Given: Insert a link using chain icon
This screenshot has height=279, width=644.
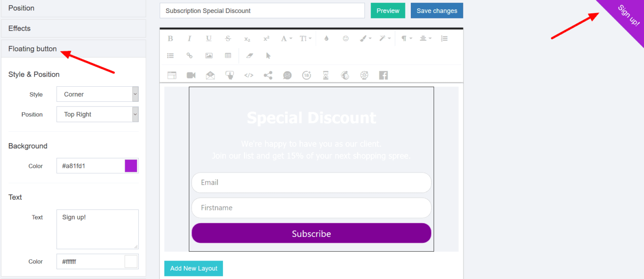Looking at the screenshot, I should pyautogui.click(x=190, y=55).
